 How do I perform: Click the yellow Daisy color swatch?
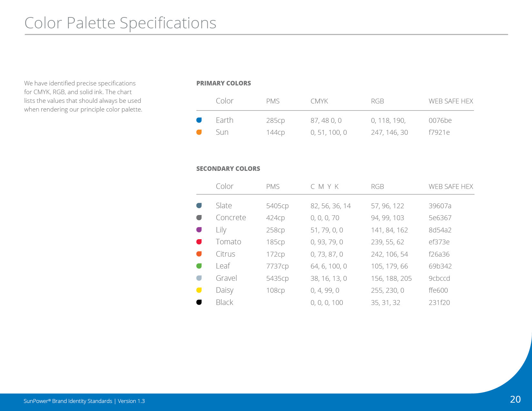point(199,290)
